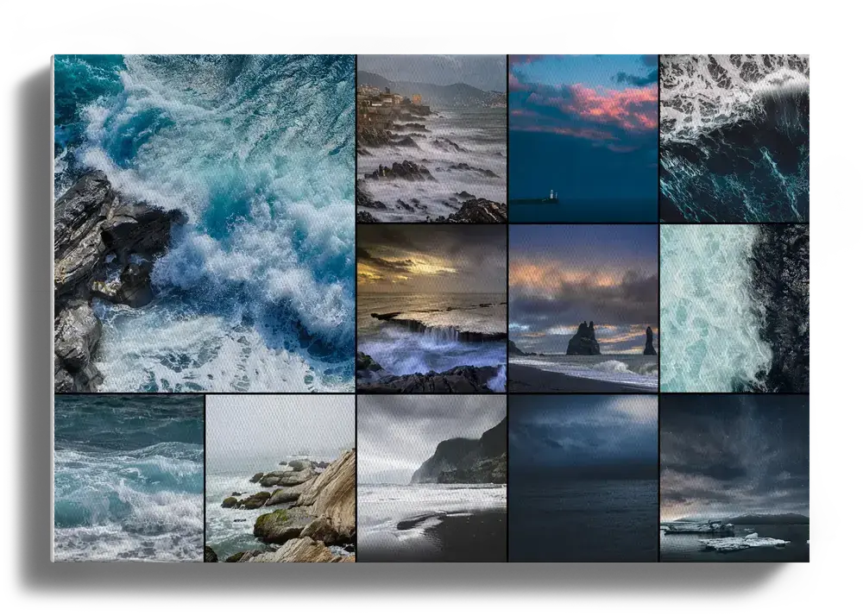Select the floating ice under dark sky photo
Viewport: 863px width, 616px height.
click(734, 479)
